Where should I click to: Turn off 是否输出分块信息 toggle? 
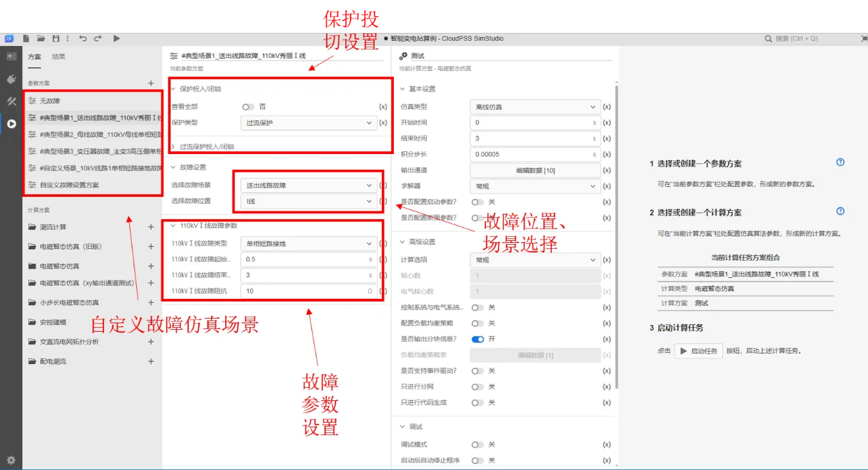pyautogui.click(x=477, y=339)
